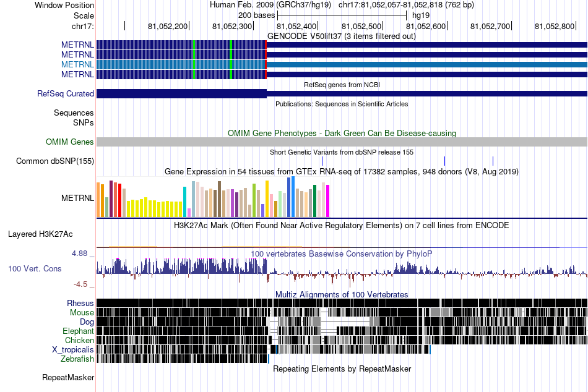Viewport: 588px width, 392px height.
Task: Click the chr17:81,052,057-81,052,818 (762 bp) position text
Action: click(x=406, y=5)
